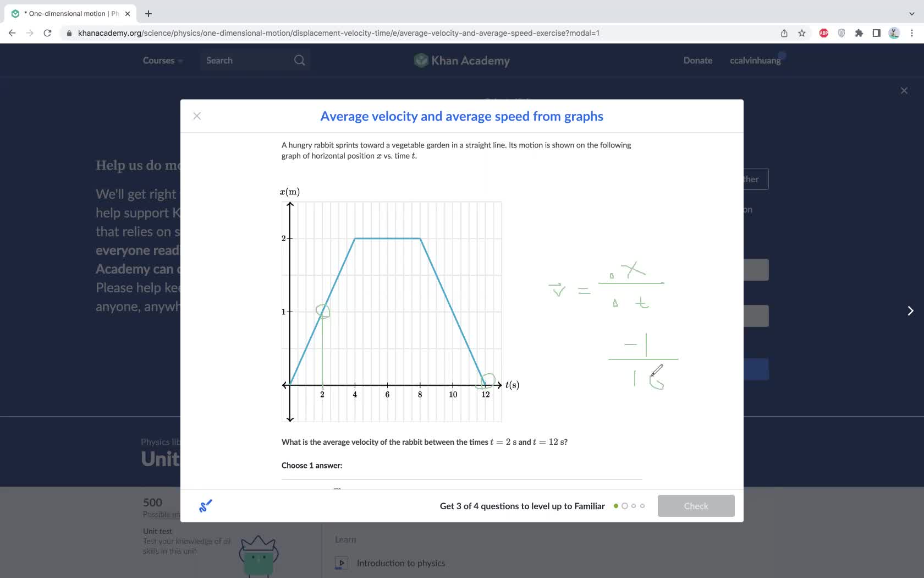
Task: Open the Chrome three-dot menu
Action: (912, 33)
